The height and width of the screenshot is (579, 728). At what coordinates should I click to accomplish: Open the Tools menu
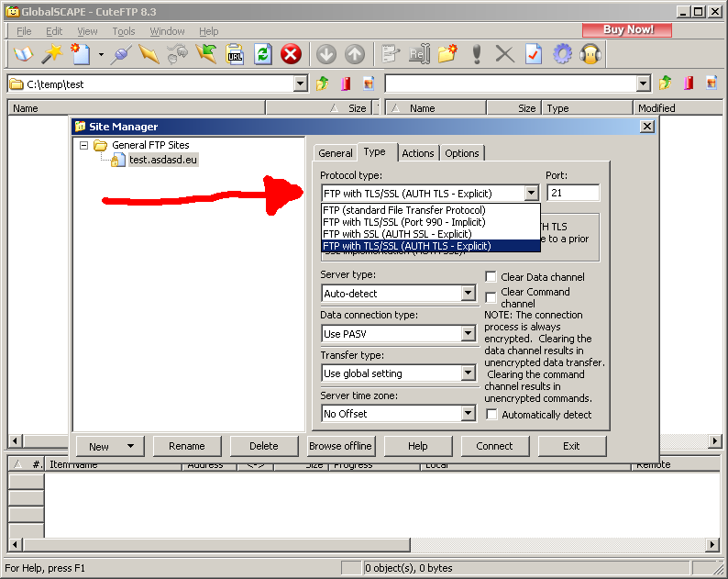(x=124, y=31)
